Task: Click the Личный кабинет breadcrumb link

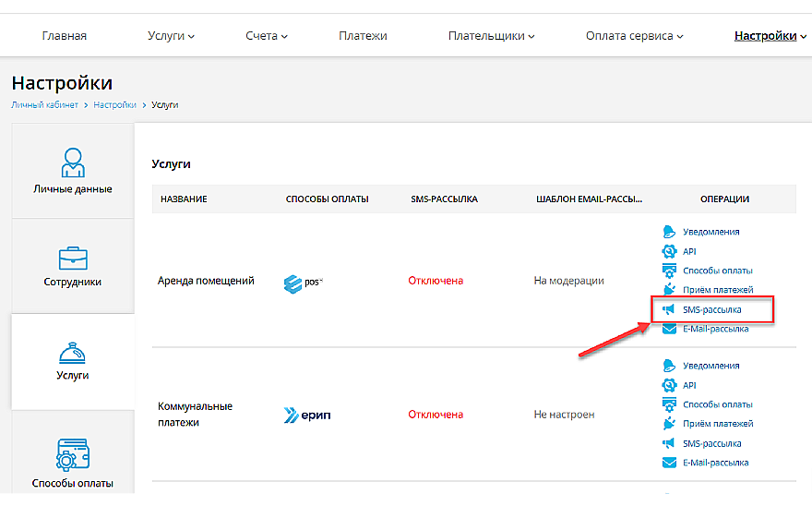Action: (x=45, y=105)
